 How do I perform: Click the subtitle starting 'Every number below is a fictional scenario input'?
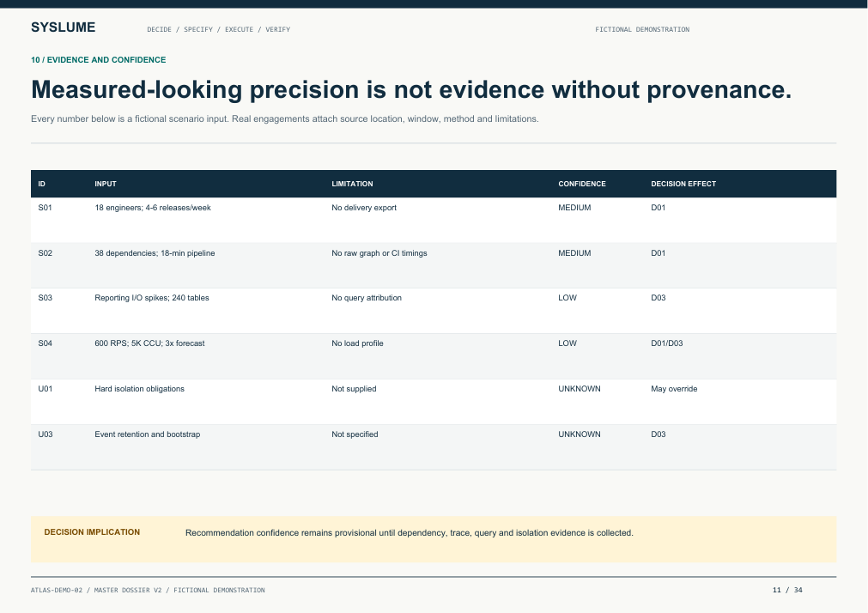click(284, 119)
